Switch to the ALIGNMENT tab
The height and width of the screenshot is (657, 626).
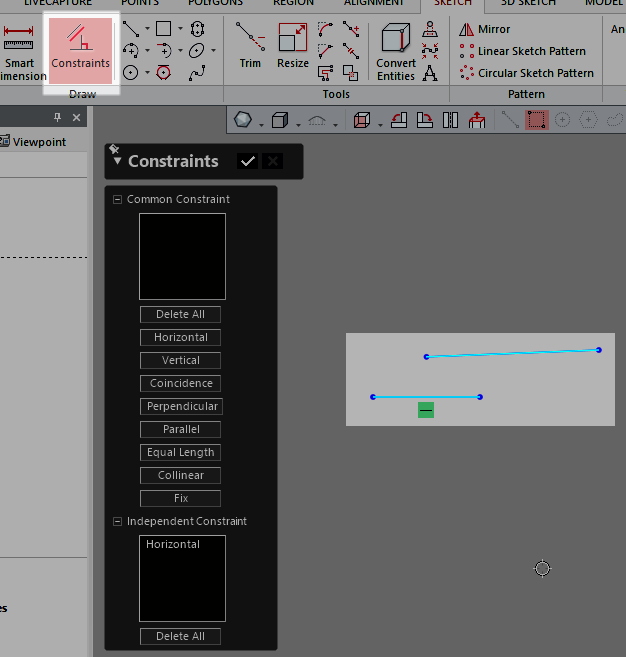373,3
